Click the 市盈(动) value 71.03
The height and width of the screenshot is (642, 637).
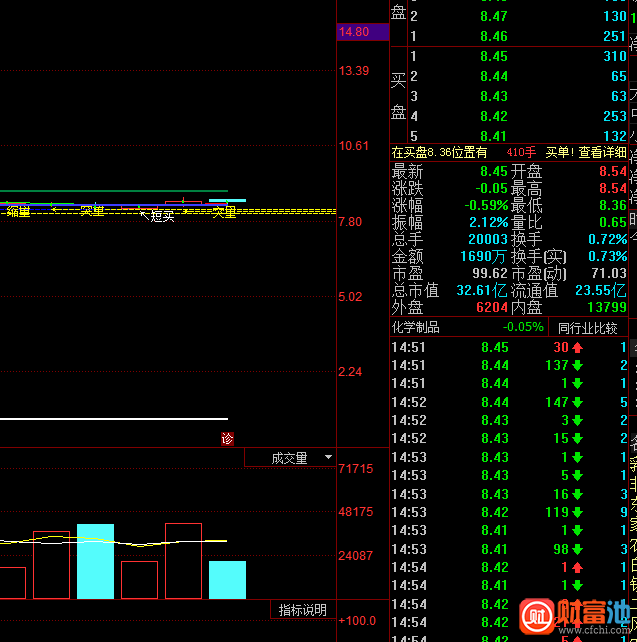tap(609, 273)
